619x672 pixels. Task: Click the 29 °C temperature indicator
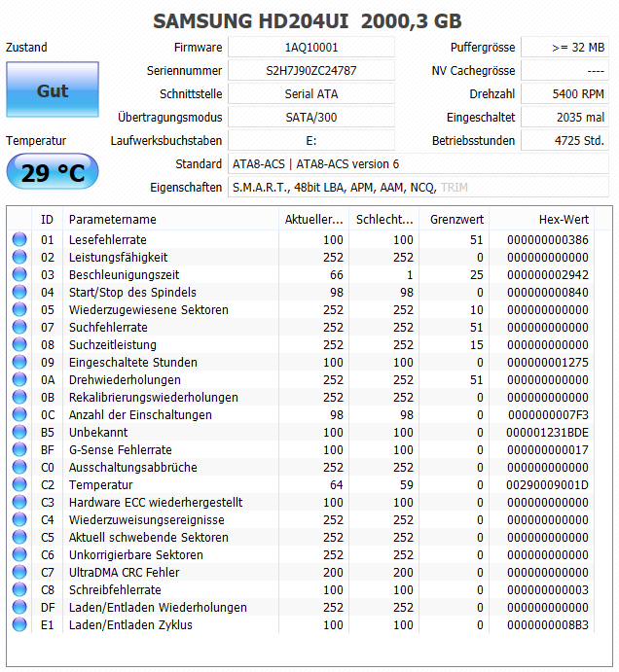(53, 172)
